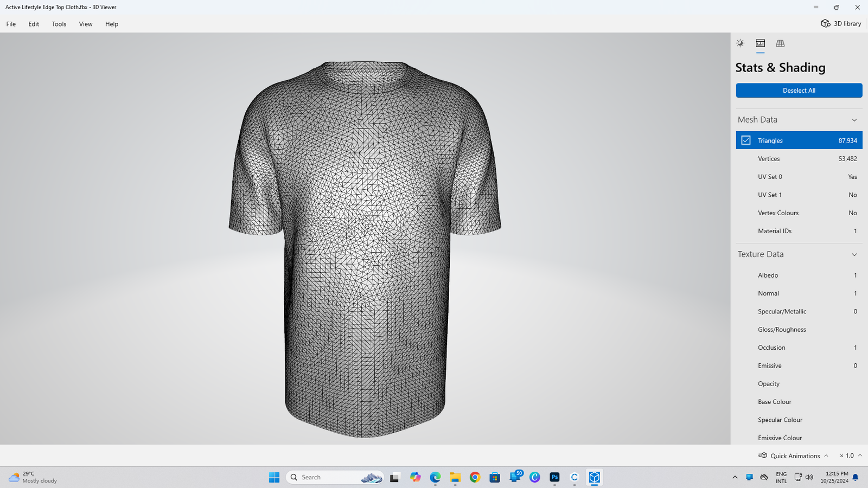Select the Emissive Colour row

[799, 438]
